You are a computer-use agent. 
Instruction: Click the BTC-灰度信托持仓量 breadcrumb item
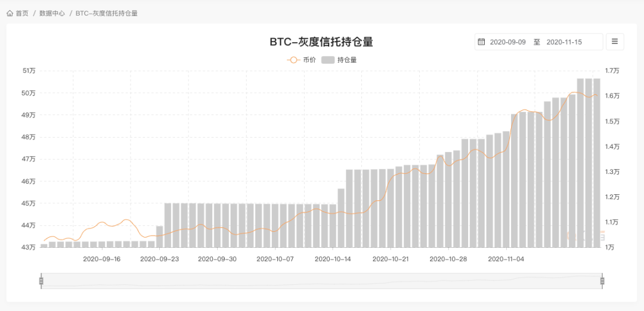pyautogui.click(x=106, y=14)
